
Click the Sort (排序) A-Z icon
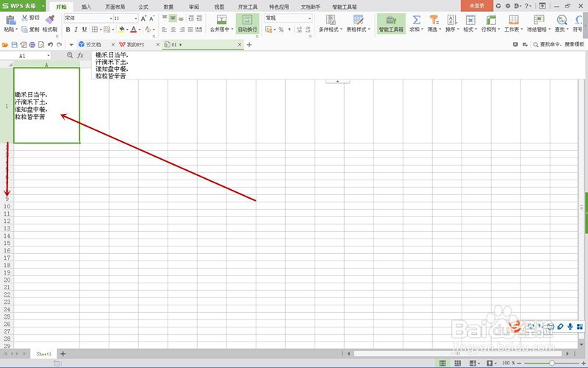452,20
